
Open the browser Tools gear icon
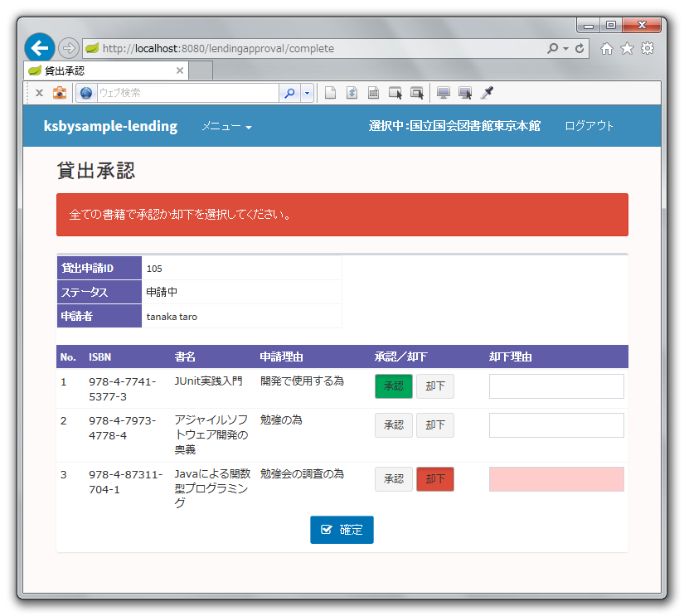[648, 48]
